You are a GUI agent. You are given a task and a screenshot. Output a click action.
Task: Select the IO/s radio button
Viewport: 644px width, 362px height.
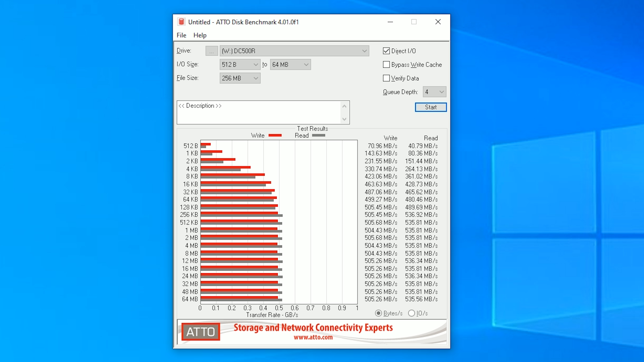point(411,313)
